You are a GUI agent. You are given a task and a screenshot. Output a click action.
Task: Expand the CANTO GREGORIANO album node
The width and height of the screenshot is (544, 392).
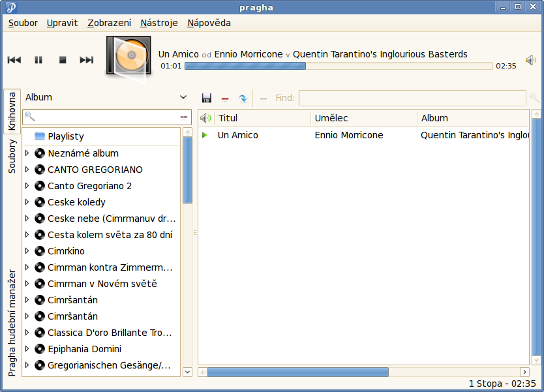click(x=27, y=170)
